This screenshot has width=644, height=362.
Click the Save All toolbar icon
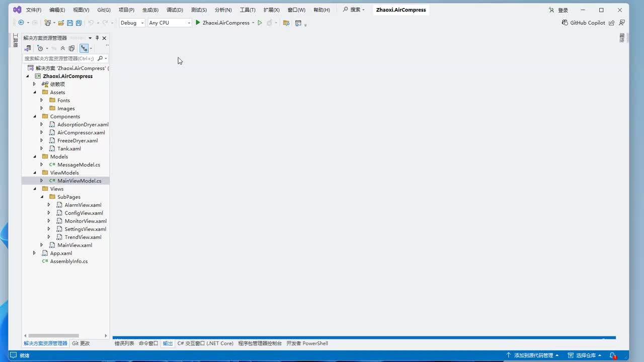78,23
